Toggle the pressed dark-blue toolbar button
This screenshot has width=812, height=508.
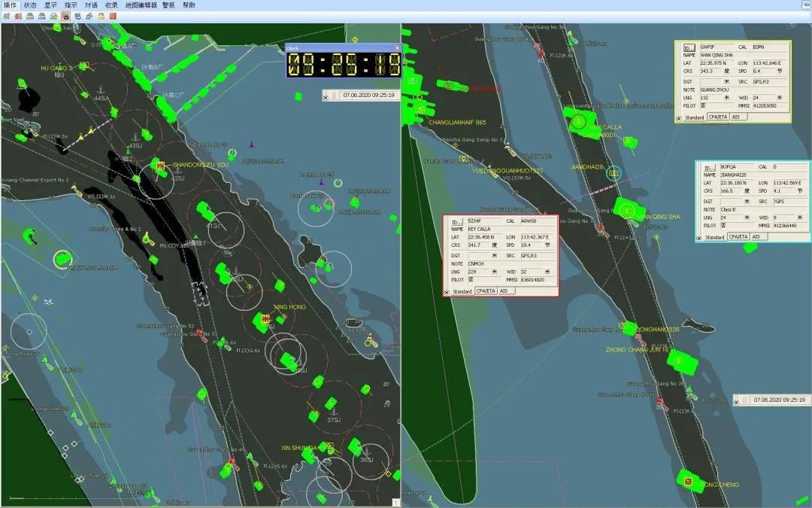[x=65, y=16]
